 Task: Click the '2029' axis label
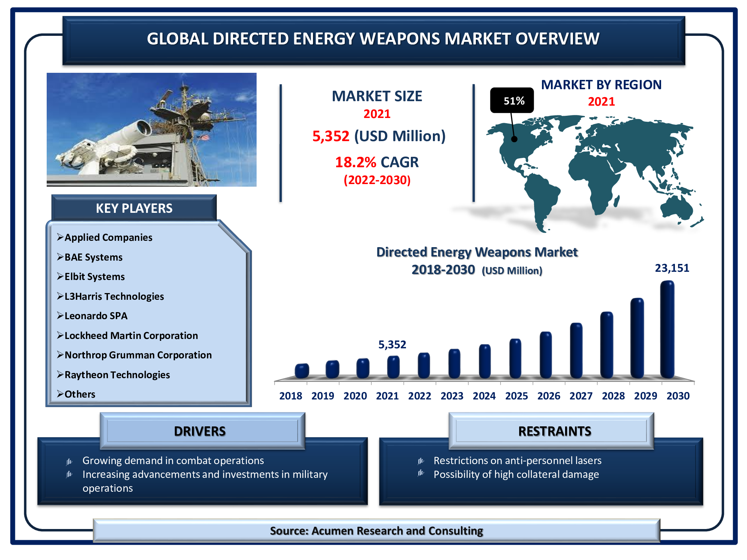[x=645, y=396]
